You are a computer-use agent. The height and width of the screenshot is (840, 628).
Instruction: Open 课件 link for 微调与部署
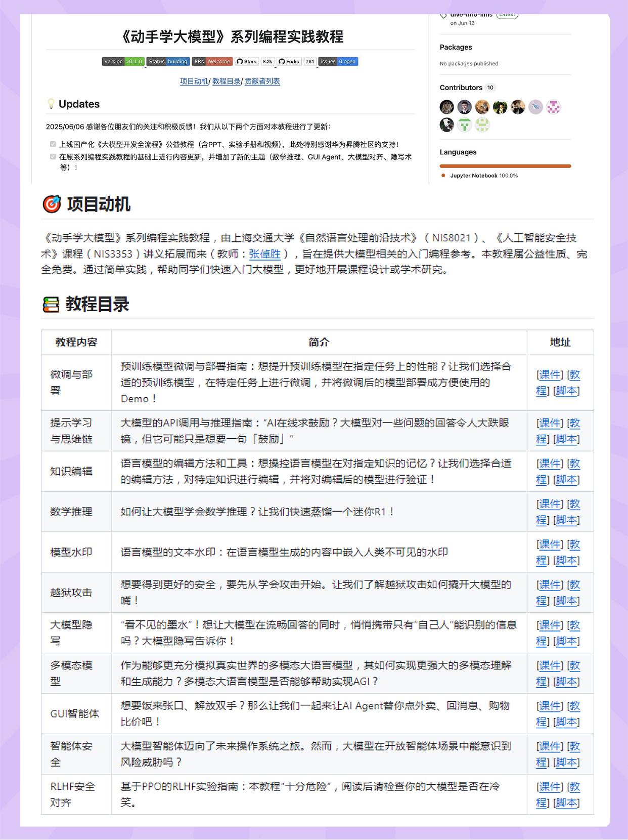click(550, 374)
